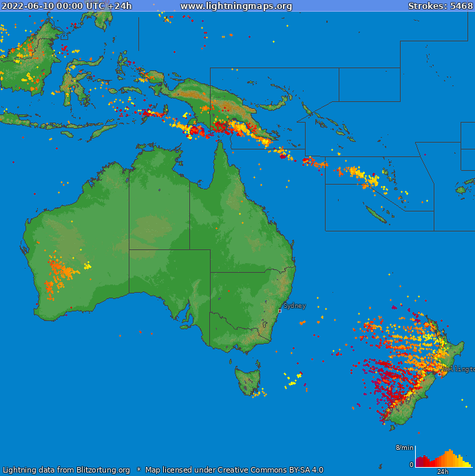475x476 pixels.
Task: Click the Lightning data from Blitzortung.org credit
Action: coord(66,470)
